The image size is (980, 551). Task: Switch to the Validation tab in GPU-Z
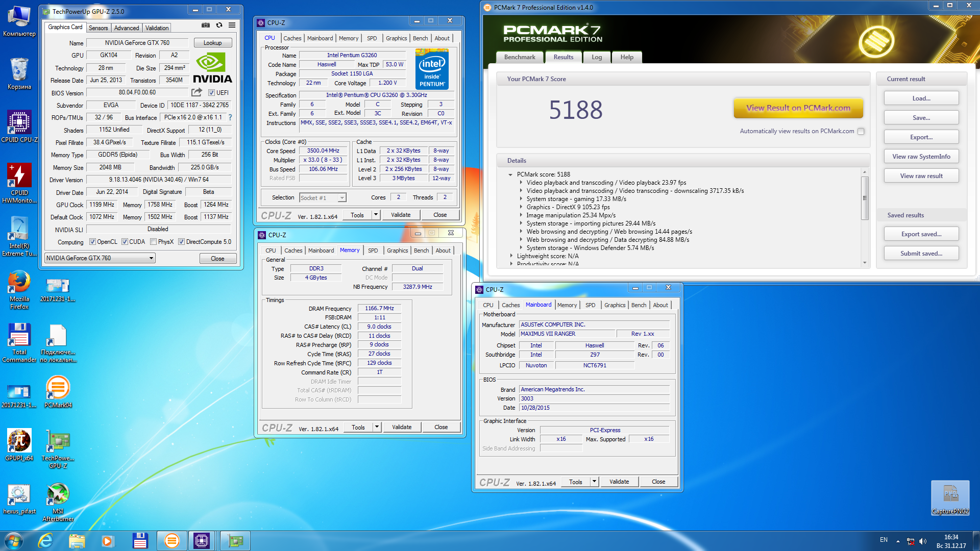157,28
